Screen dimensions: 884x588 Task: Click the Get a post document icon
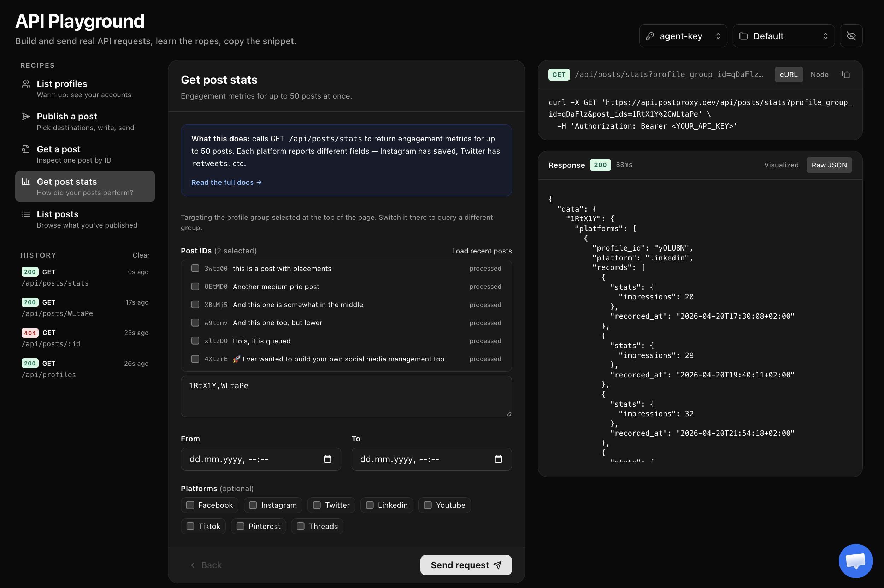click(26, 149)
